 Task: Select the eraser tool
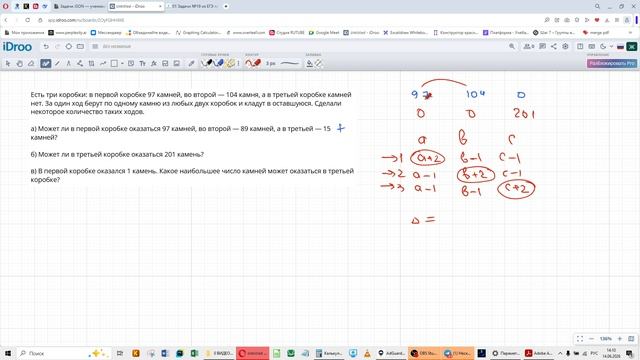click(x=31, y=63)
